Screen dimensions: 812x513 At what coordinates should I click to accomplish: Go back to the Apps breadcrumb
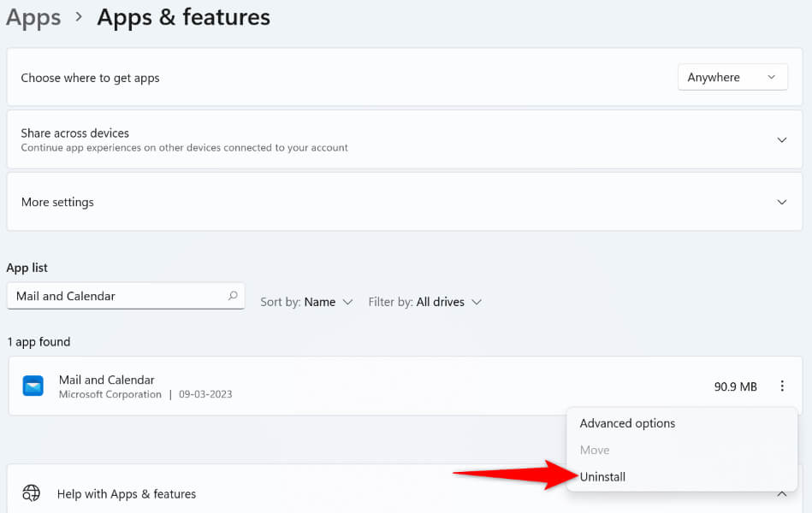click(x=34, y=18)
